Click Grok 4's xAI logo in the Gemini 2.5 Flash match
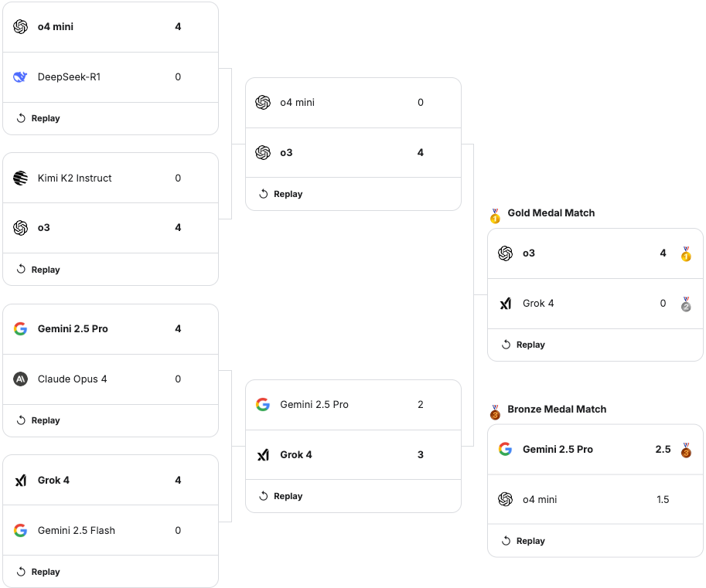Viewport: 706px width, 588px height. [20, 481]
